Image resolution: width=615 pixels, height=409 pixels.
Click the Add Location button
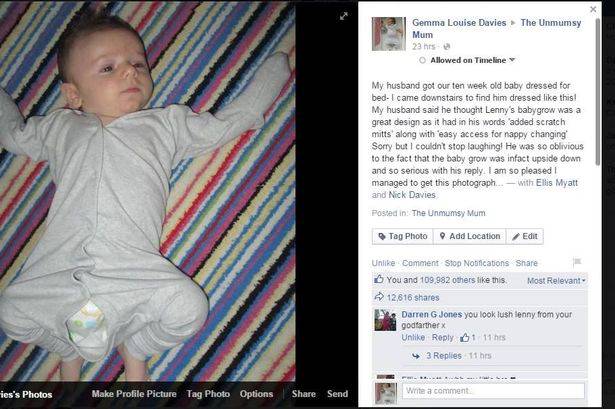(x=470, y=236)
